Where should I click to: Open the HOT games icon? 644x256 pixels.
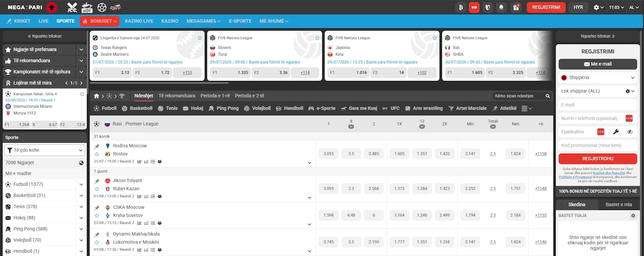click(x=87, y=8)
